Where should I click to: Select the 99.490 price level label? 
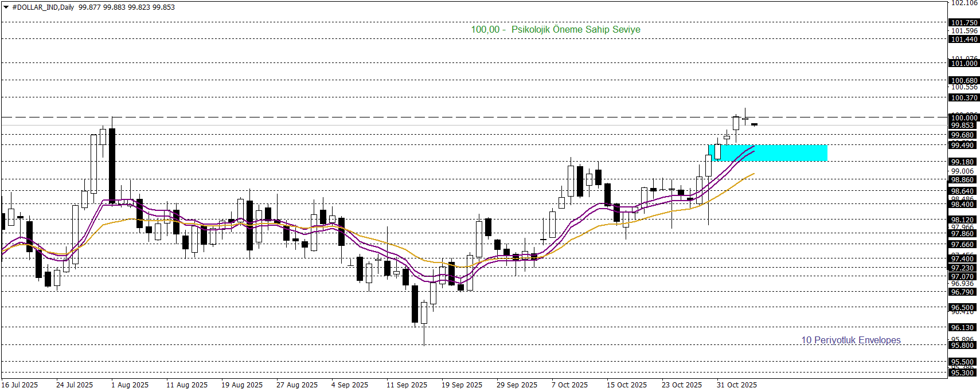(x=963, y=146)
